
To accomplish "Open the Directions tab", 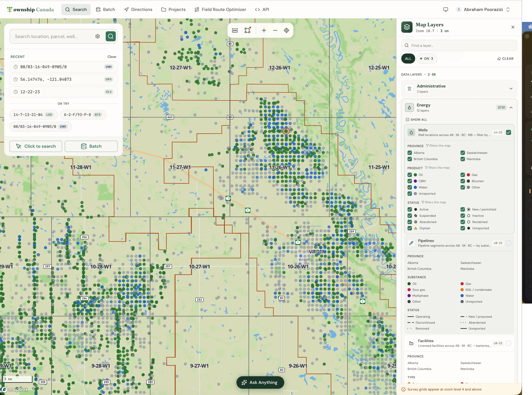I will coord(138,10).
